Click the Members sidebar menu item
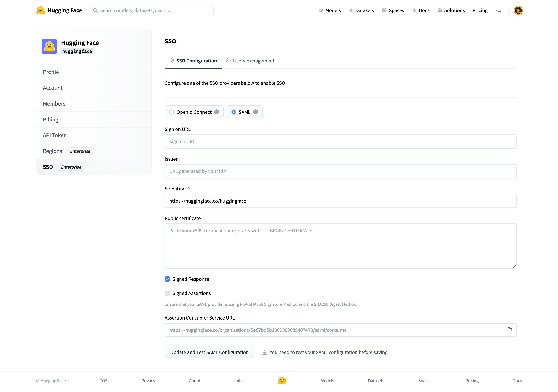 pos(54,103)
